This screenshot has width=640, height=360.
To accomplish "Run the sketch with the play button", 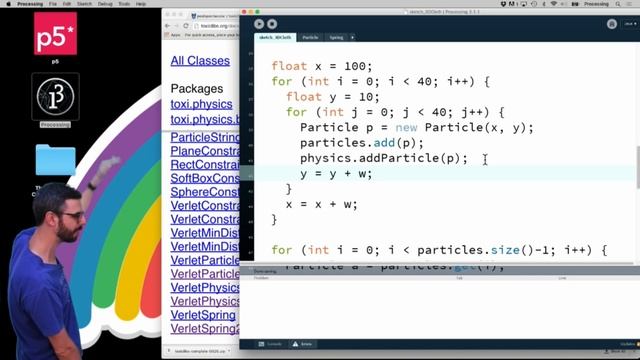I will [x=259, y=24].
